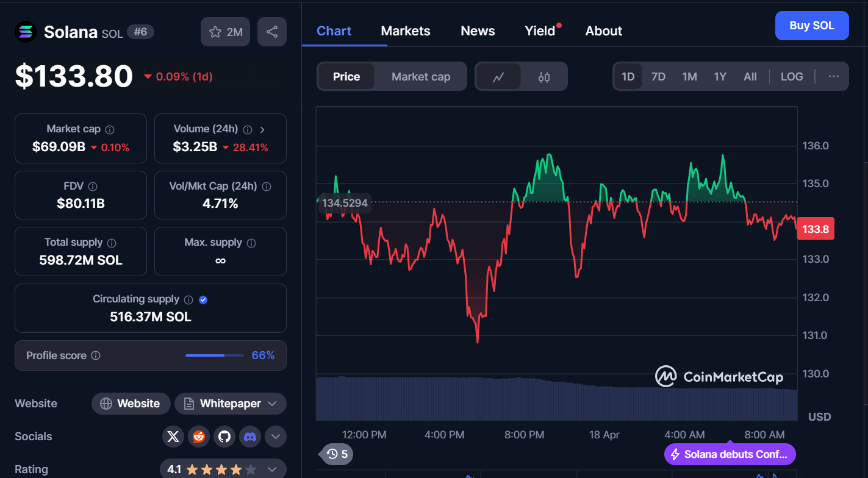Expand more socials chevron

tap(276, 437)
